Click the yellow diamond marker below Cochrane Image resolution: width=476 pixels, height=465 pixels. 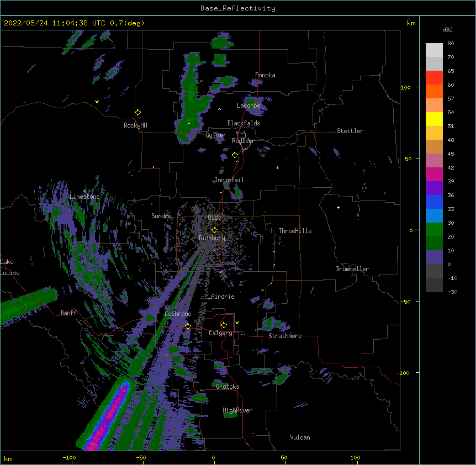[x=188, y=326]
